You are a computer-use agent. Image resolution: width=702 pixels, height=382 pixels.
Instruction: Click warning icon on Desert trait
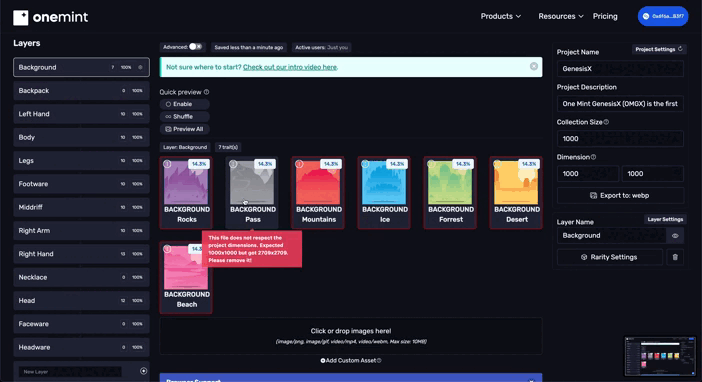click(x=497, y=164)
